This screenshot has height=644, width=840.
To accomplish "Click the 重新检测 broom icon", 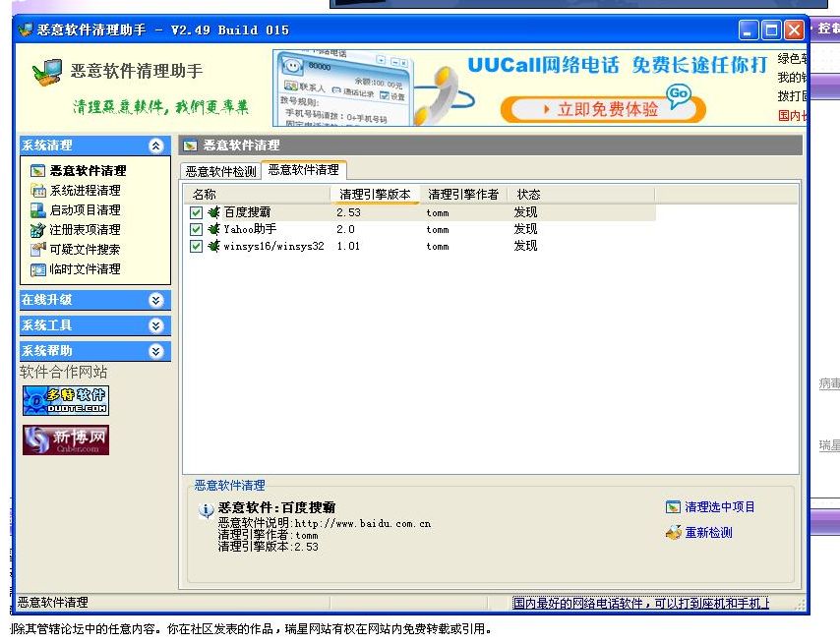I will coord(674,533).
